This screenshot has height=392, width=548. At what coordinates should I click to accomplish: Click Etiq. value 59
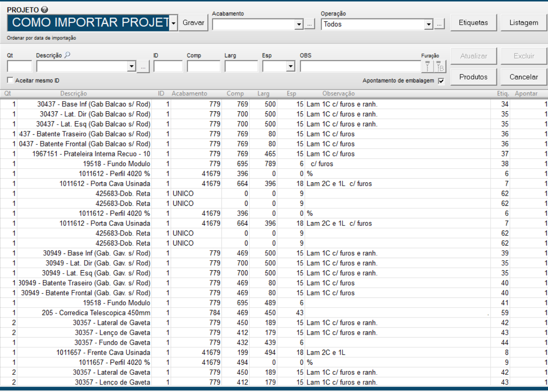tap(505, 313)
